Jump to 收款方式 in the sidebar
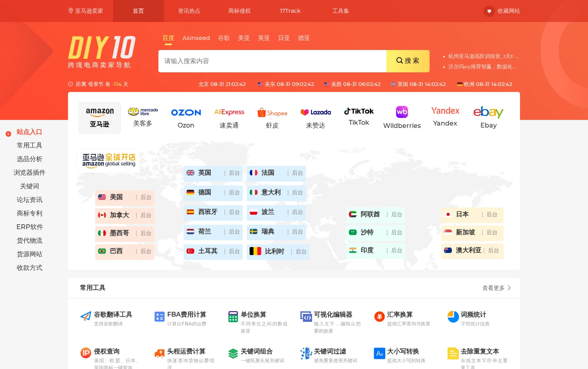Screen dimensions: 588x369 pos(30,268)
